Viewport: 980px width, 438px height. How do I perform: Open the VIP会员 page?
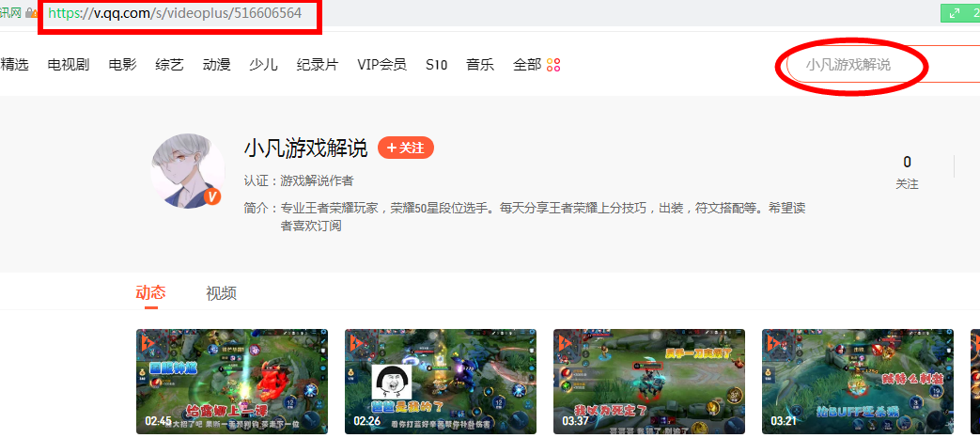381,64
